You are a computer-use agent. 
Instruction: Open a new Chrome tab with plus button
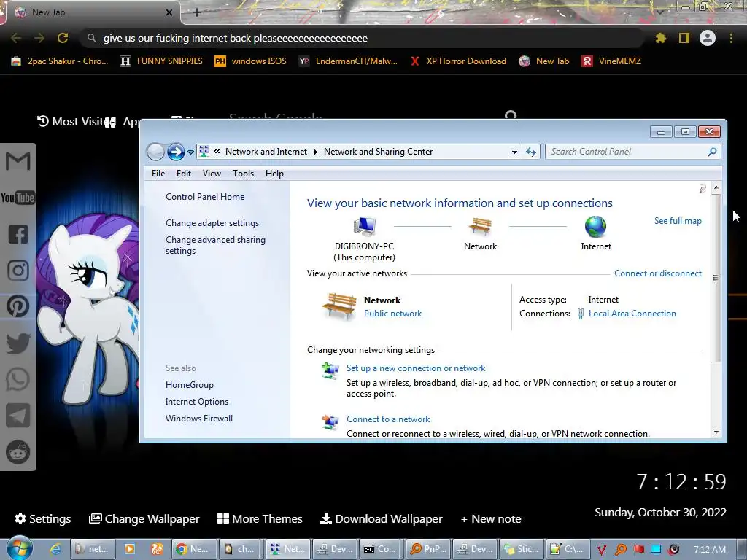[x=197, y=12]
